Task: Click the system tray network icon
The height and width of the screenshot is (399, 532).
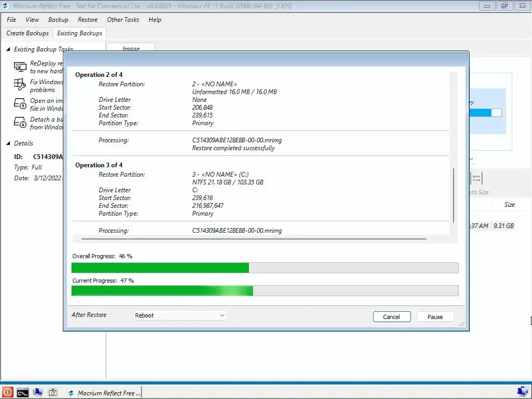Action: pyautogui.click(x=523, y=392)
